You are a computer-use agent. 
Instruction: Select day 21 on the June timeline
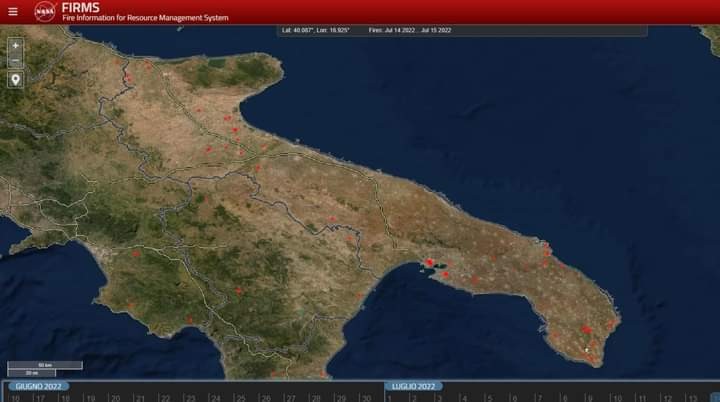coord(140,397)
